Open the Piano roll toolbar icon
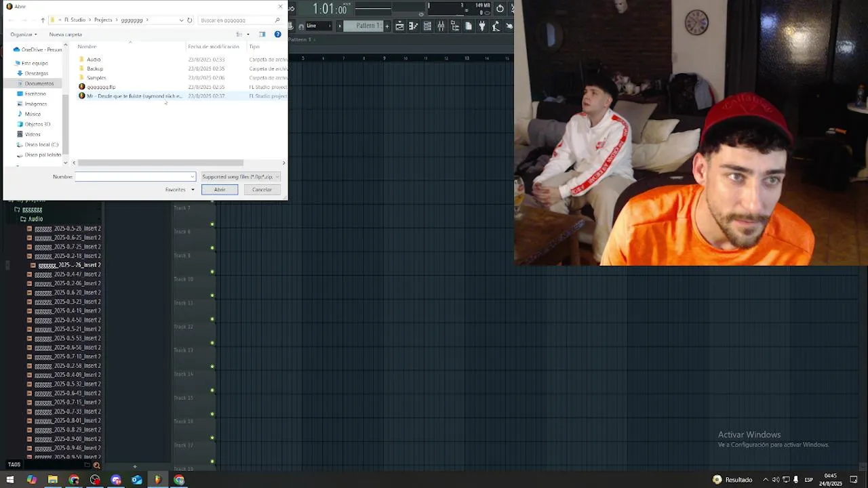Image resolution: width=868 pixels, height=488 pixels. [x=413, y=26]
